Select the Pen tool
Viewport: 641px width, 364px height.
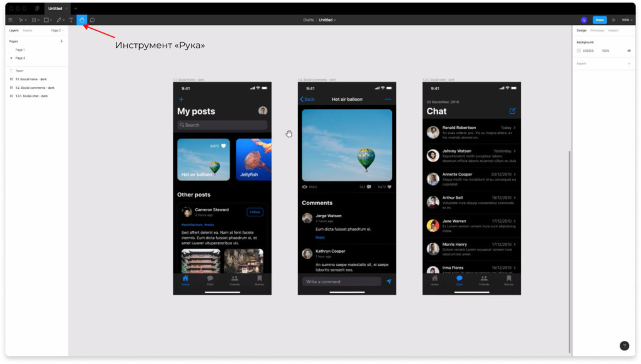click(x=59, y=20)
